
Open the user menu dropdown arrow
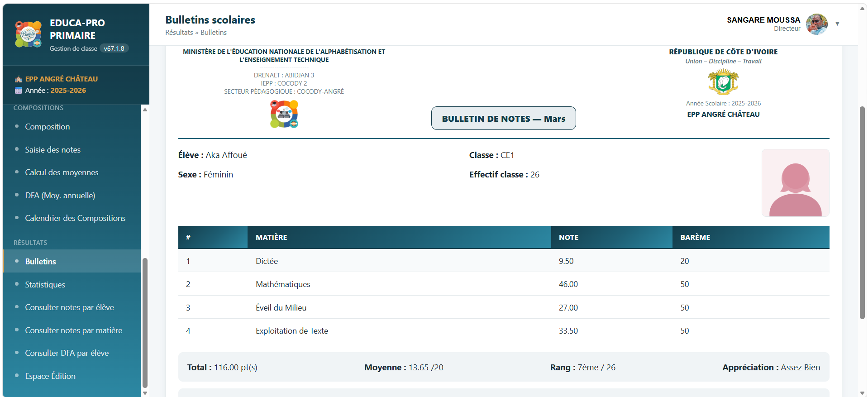pyautogui.click(x=837, y=24)
